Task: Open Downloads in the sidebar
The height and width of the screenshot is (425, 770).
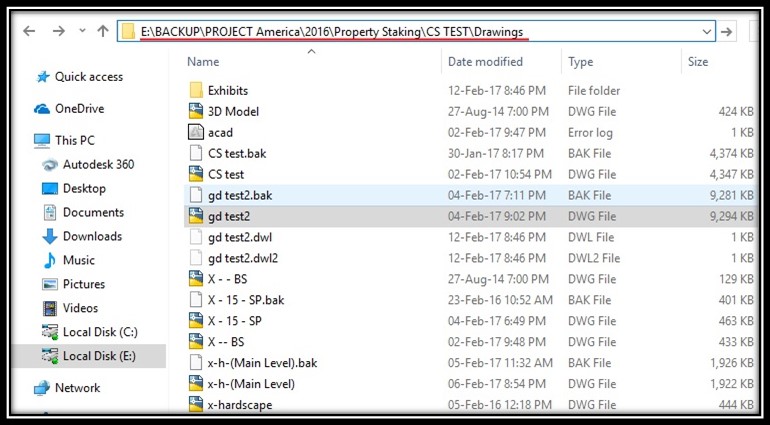Action: [x=92, y=236]
